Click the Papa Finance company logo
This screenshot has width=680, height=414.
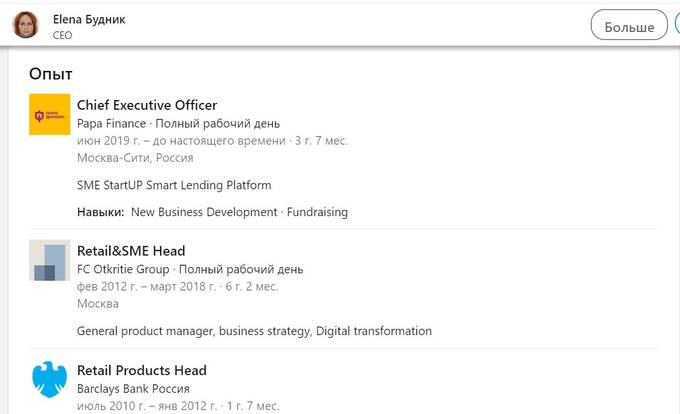tap(49, 114)
